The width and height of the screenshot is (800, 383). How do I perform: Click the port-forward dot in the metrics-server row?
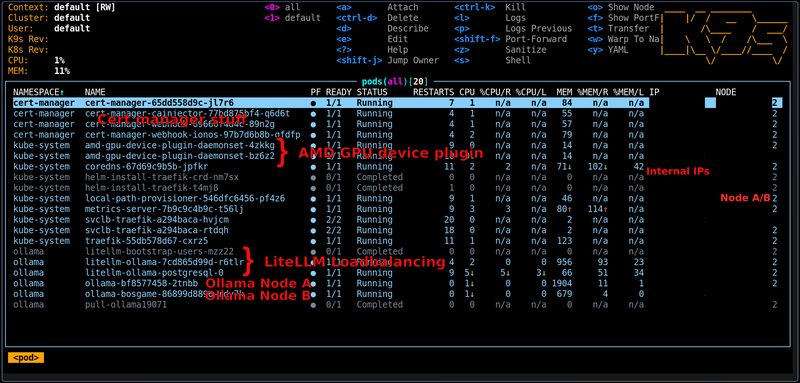[313, 209]
